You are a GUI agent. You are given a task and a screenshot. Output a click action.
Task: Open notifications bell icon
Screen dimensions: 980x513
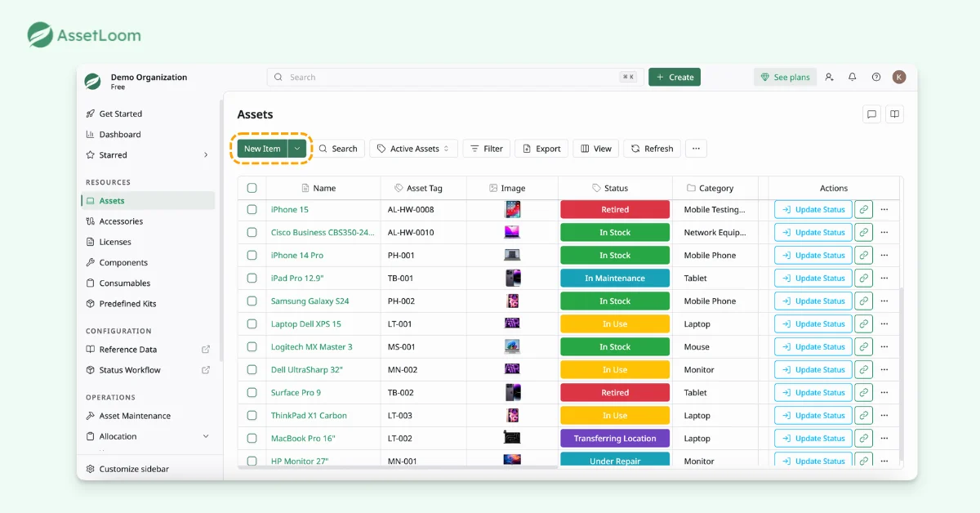[853, 77]
